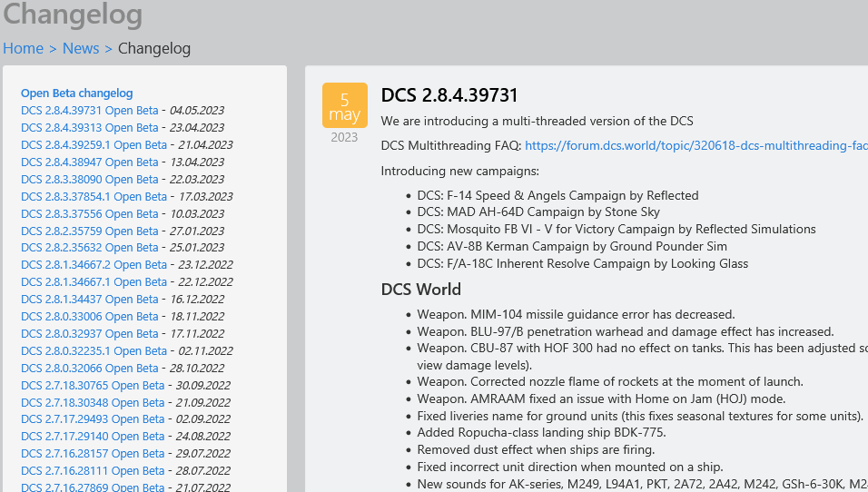868x492 pixels.
Task: Select DCS 2.7.16.27869 Open Beta entry
Action: (x=93, y=487)
